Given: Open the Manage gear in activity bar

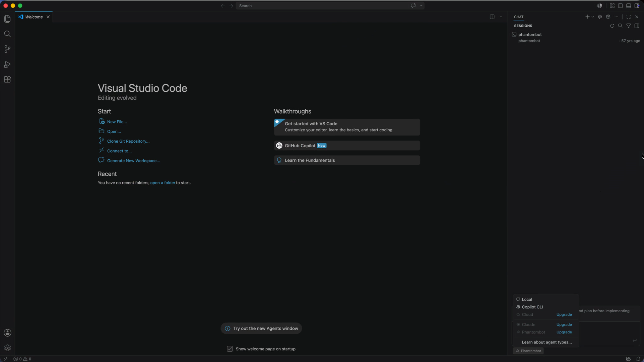Looking at the screenshot, I should click(8, 348).
